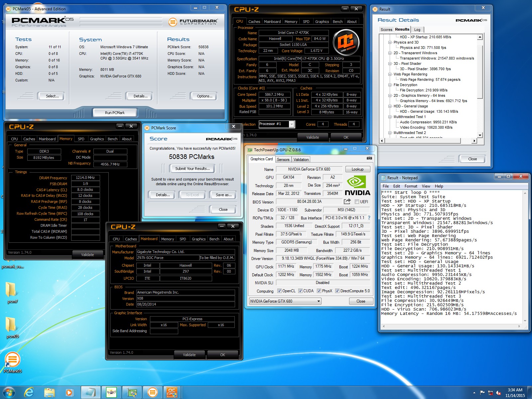Open the network tray icon
Viewport: 532px width, 399px height.
490,393
